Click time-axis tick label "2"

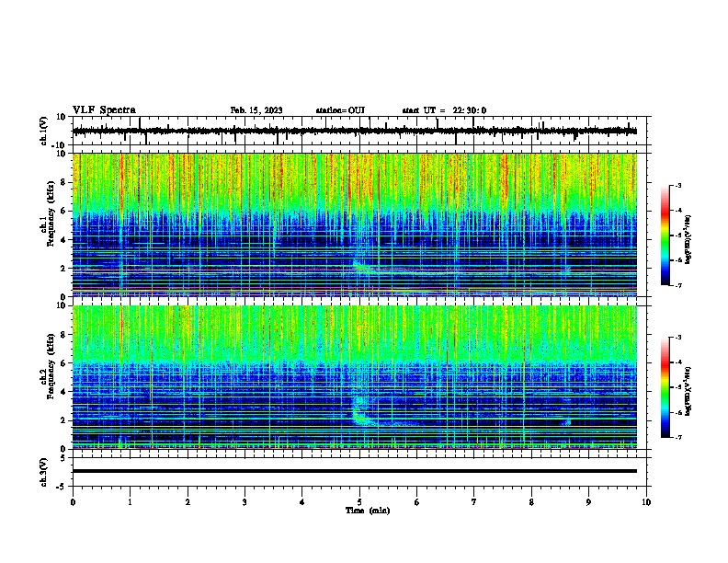click(x=188, y=502)
